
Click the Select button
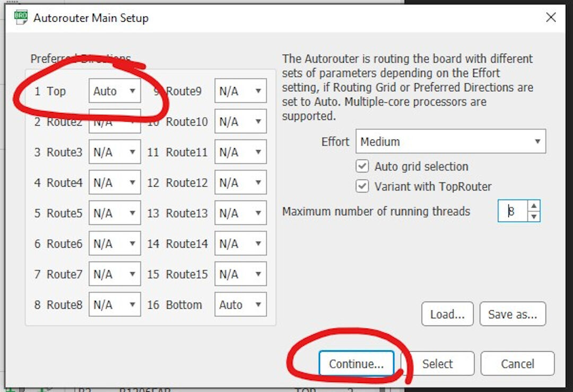tap(437, 364)
